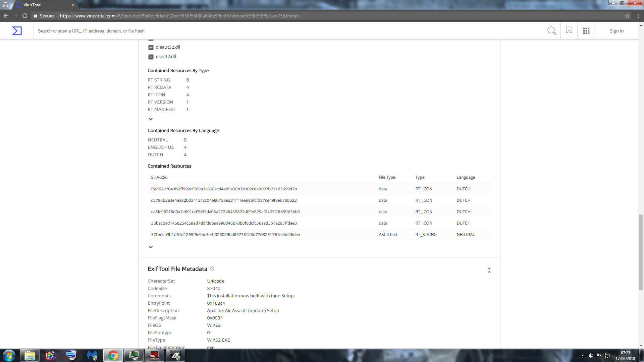The width and height of the screenshot is (644, 362).
Task: Open the Windows Start button
Action: [x=9, y=356]
